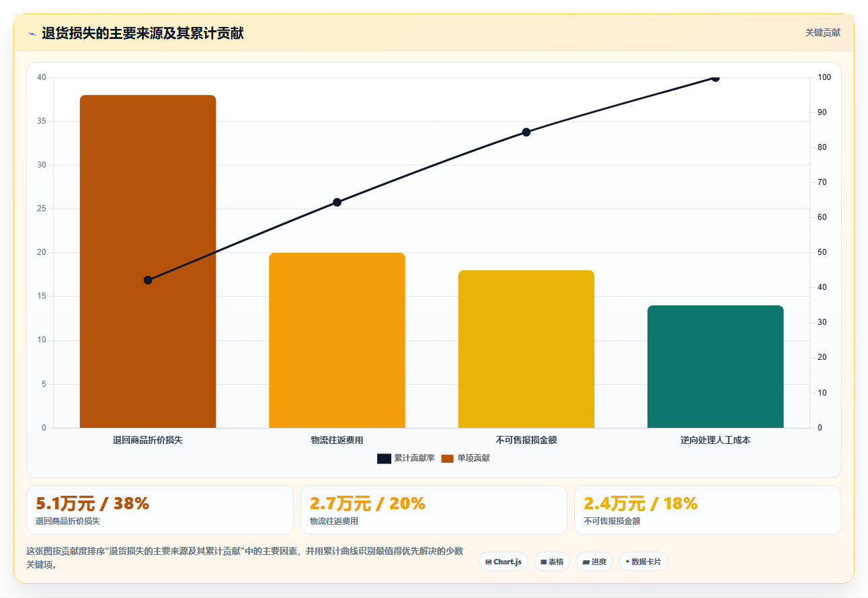Click the 单项贡献 legend text

click(x=473, y=458)
